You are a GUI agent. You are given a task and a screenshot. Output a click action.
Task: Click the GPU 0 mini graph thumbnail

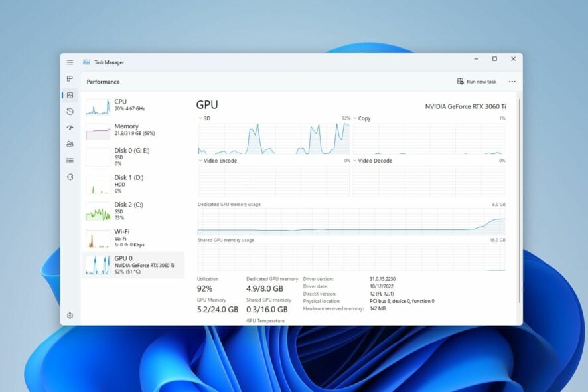click(x=98, y=266)
